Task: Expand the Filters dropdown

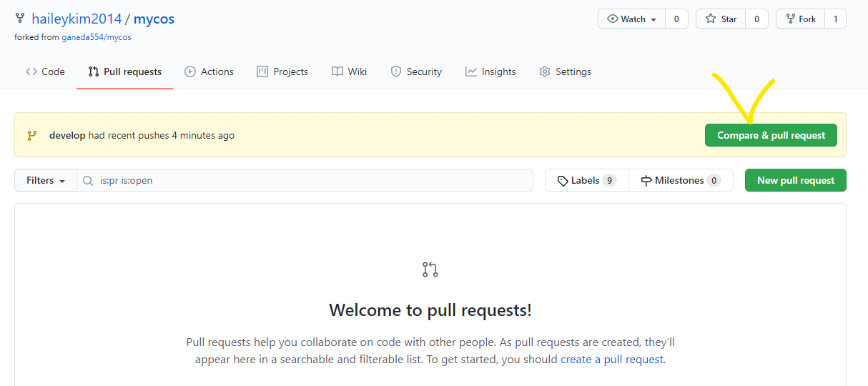Action: tap(46, 180)
